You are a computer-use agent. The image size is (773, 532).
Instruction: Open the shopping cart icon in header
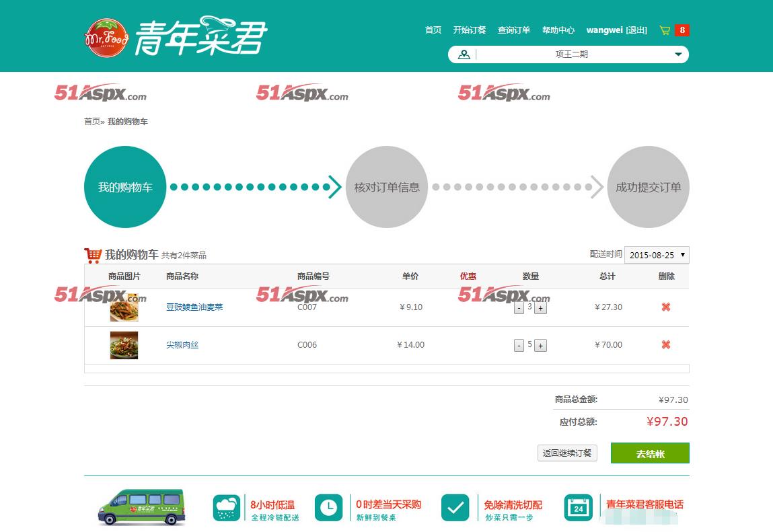[665, 30]
